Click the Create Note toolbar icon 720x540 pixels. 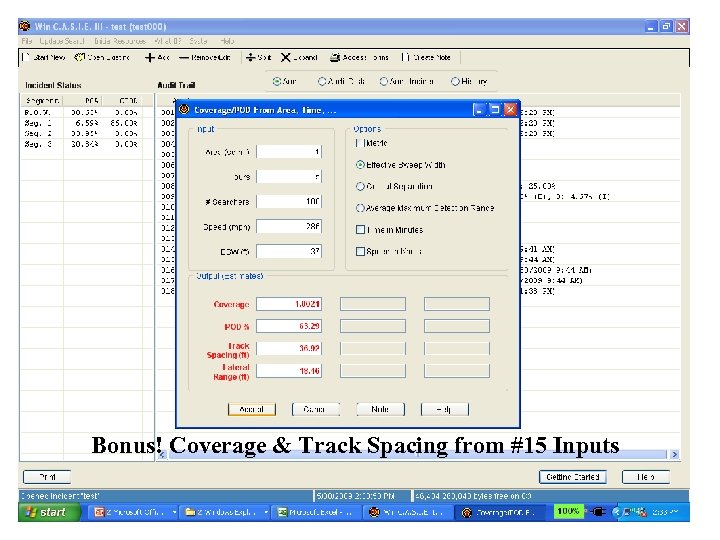click(405, 57)
